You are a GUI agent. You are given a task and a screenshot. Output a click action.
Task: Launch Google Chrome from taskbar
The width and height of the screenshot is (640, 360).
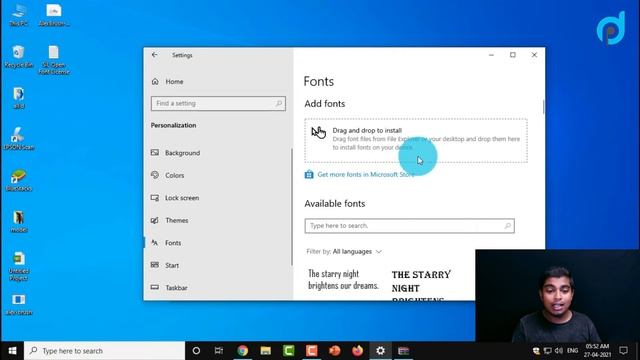(x=242, y=351)
